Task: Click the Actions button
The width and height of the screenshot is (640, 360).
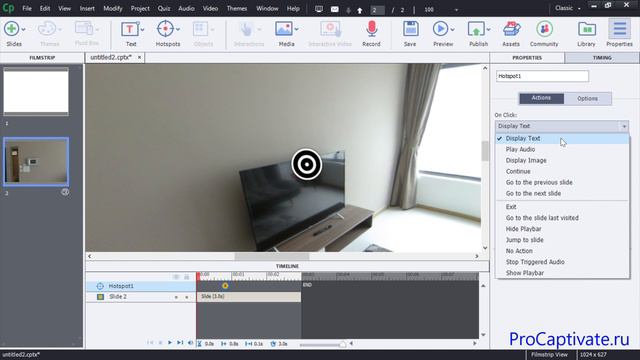Action: point(541,98)
